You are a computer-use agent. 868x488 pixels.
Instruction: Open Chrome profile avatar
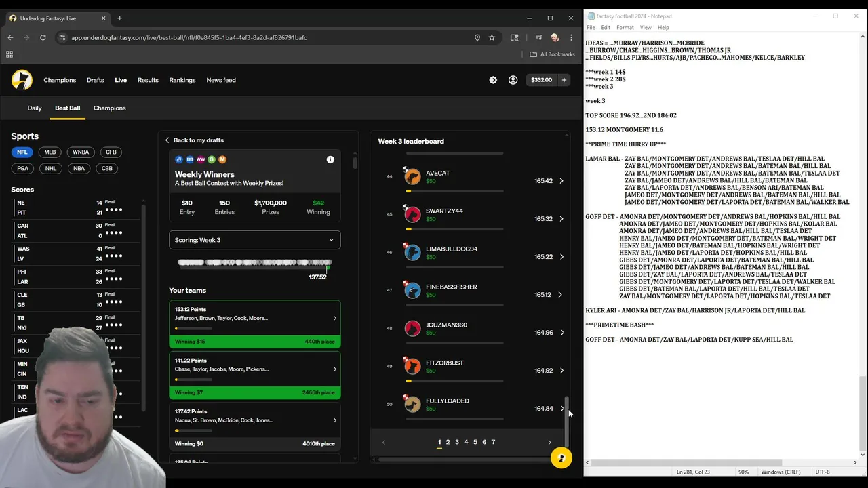[x=555, y=37]
